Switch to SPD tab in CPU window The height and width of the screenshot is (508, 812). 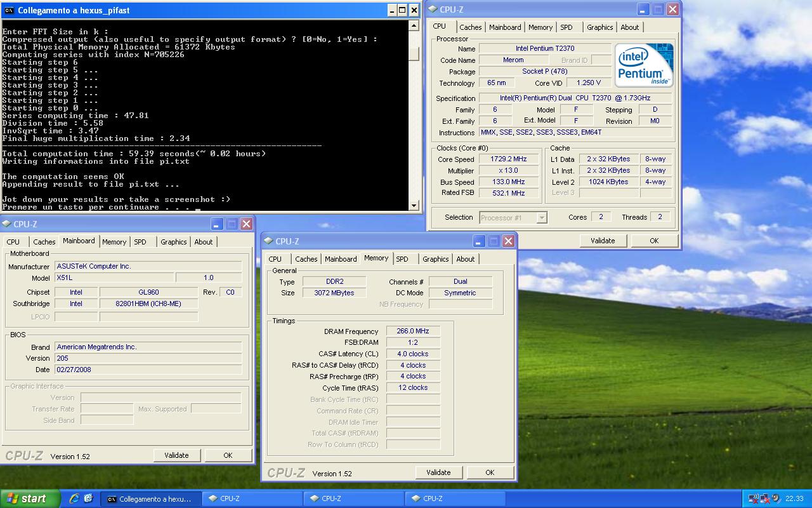[566, 27]
